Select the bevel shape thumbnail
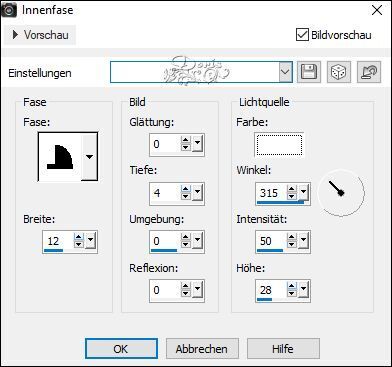Screen dimensions: 392x367 [x=60, y=157]
